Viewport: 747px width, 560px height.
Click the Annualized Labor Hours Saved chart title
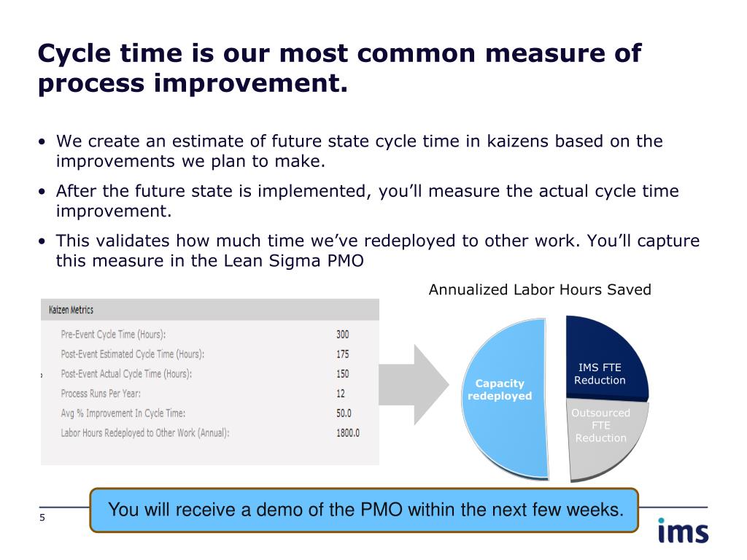point(540,289)
